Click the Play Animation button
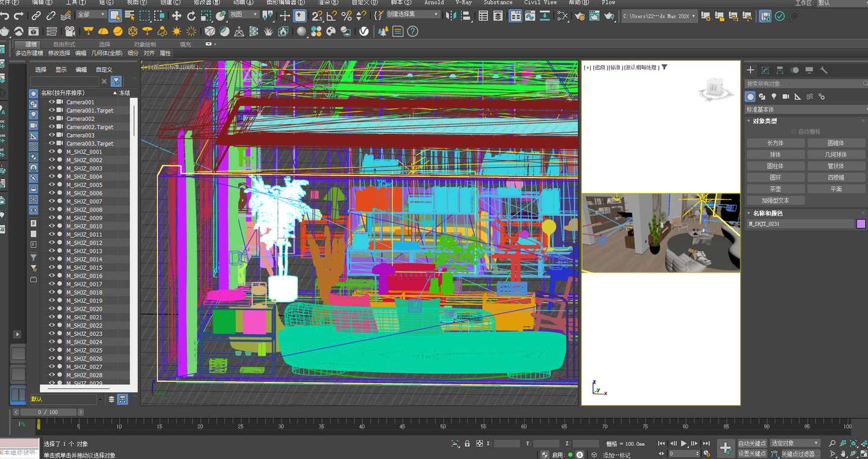This screenshot has height=459, width=868. (x=684, y=444)
